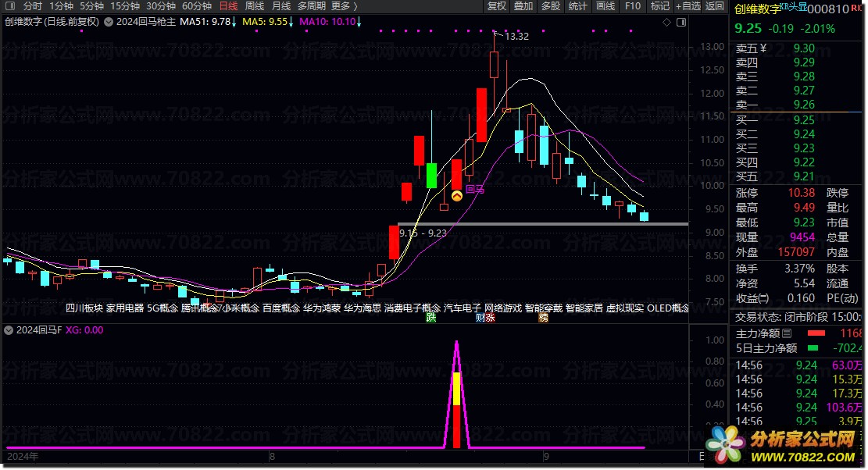This screenshot has height=470, width=868.
Task: Open the 智能家居 concept link
Action: 584,308
